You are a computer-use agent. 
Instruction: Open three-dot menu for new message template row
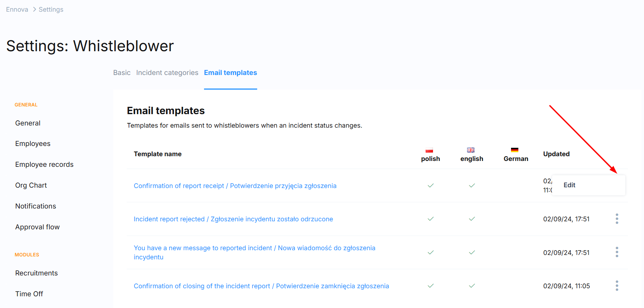pyautogui.click(x=617, y=252)
